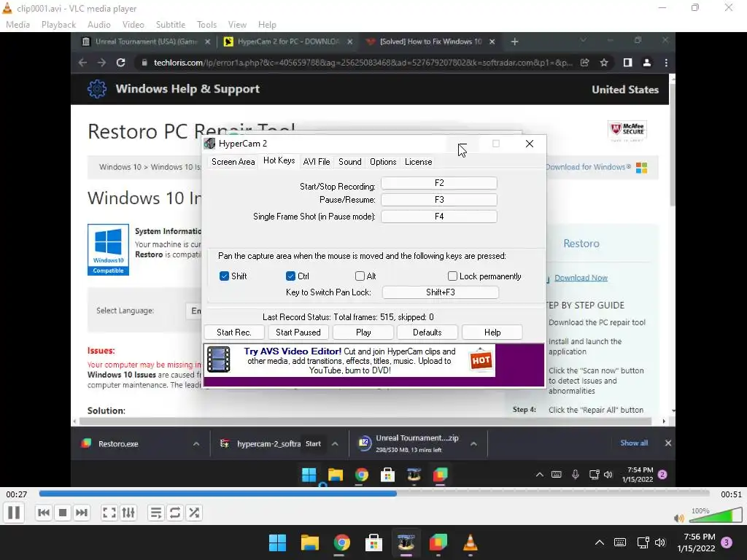This screenshot has height=560, width=747.
Task: Open the Audio menu
Action: pos(98,24)
